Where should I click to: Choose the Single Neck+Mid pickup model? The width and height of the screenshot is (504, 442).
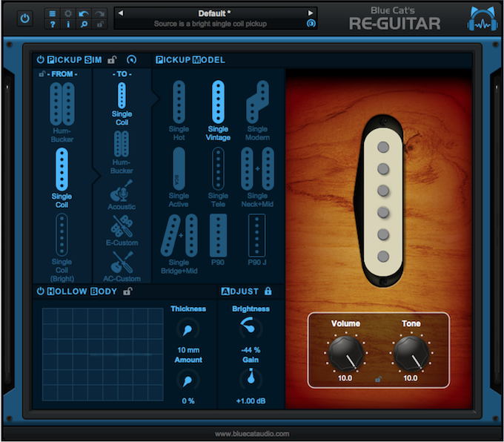[x=257, y=177]
